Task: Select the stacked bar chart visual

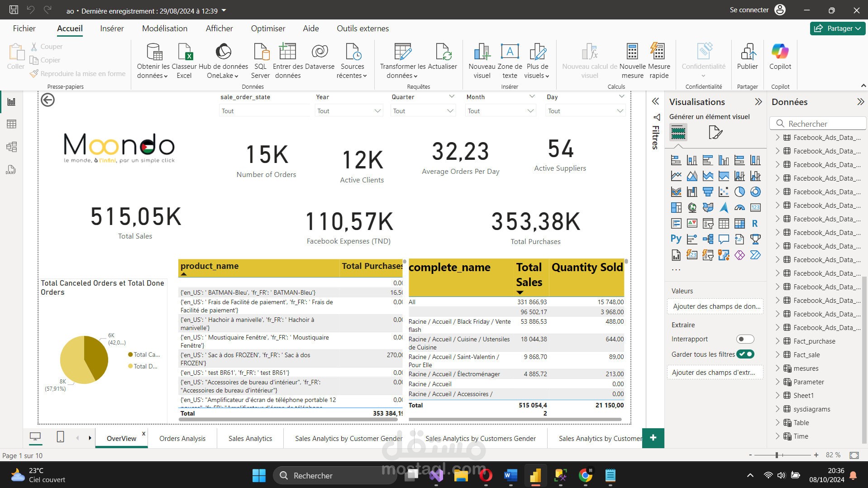Action: pyautogui.click(x=676, y=160)
